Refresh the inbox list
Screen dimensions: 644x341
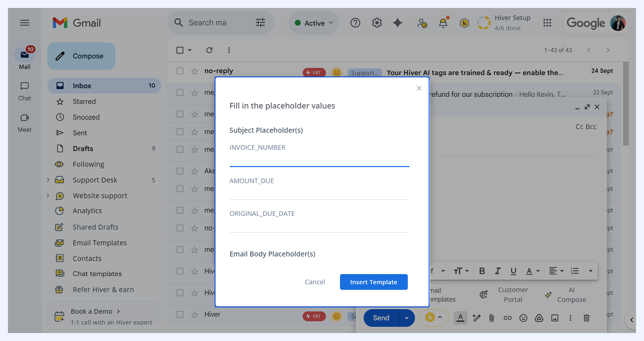[209, 50]
